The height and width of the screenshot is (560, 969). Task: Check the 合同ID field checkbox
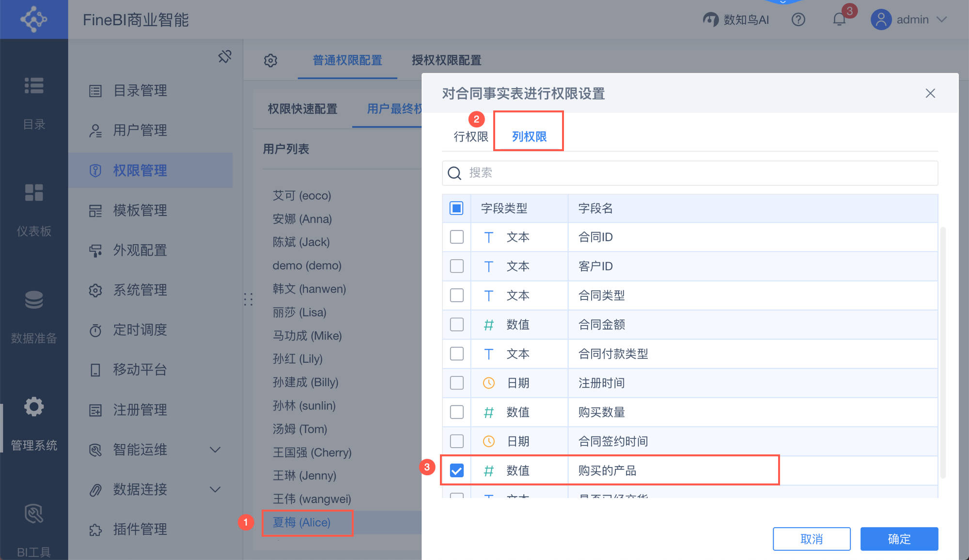tap(456, 237)
